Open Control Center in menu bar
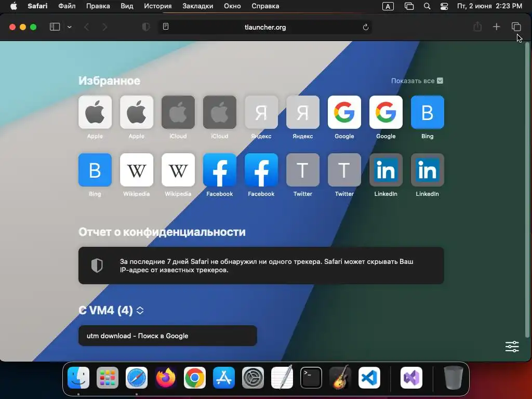The height and width of the screenshot is (399, 532). [444, 6]
